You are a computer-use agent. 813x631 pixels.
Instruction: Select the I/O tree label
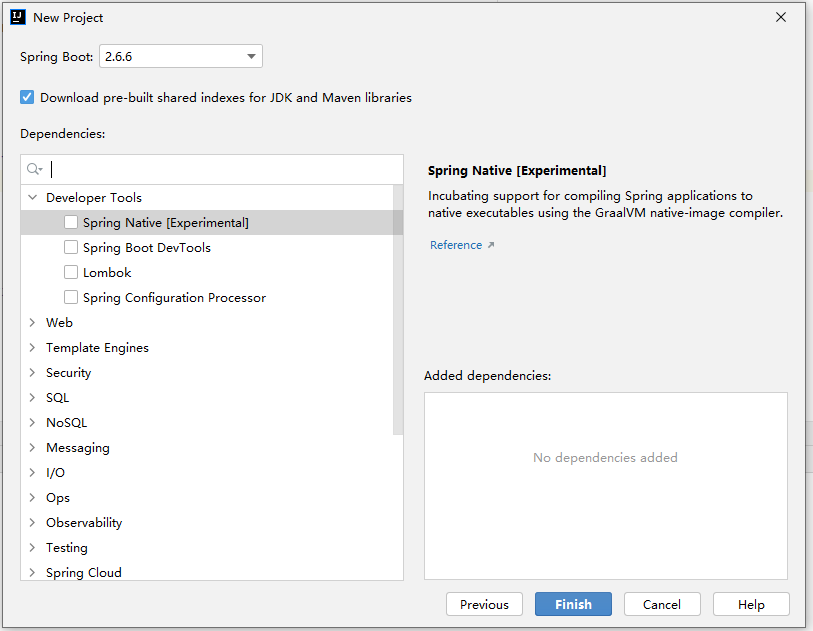(55, 473)
